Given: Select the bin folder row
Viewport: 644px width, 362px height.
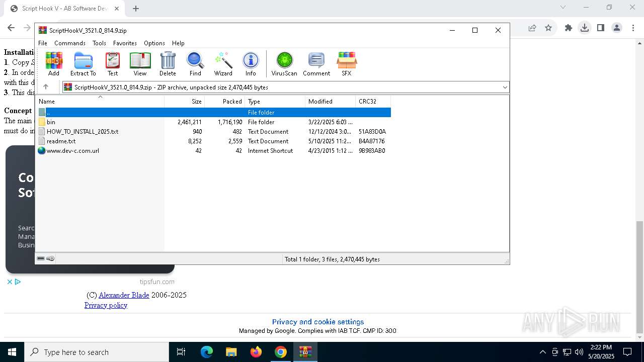Looking at the screenshot, I should tap(213, 122).
